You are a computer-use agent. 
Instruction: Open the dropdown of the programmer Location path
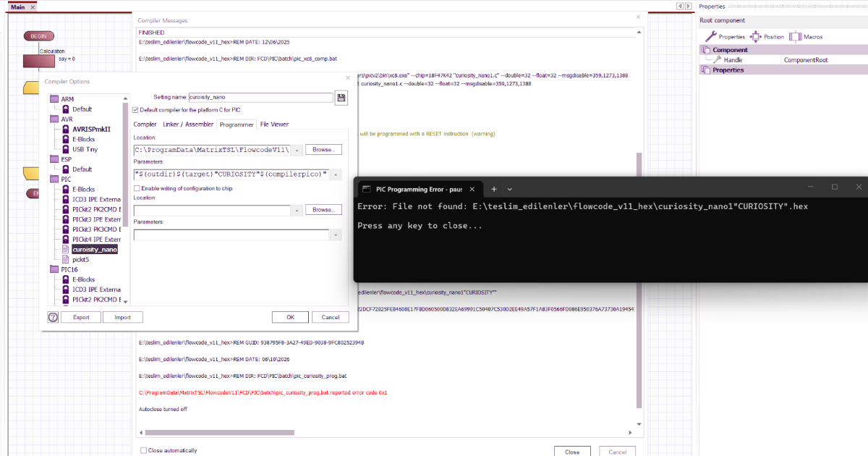tap(298, 150)
